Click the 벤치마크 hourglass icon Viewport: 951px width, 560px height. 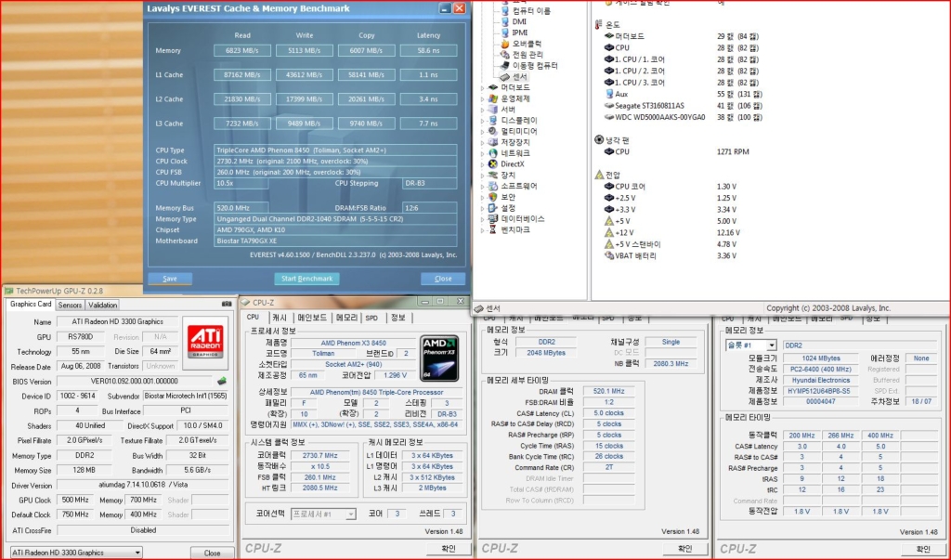click(493, 229)
